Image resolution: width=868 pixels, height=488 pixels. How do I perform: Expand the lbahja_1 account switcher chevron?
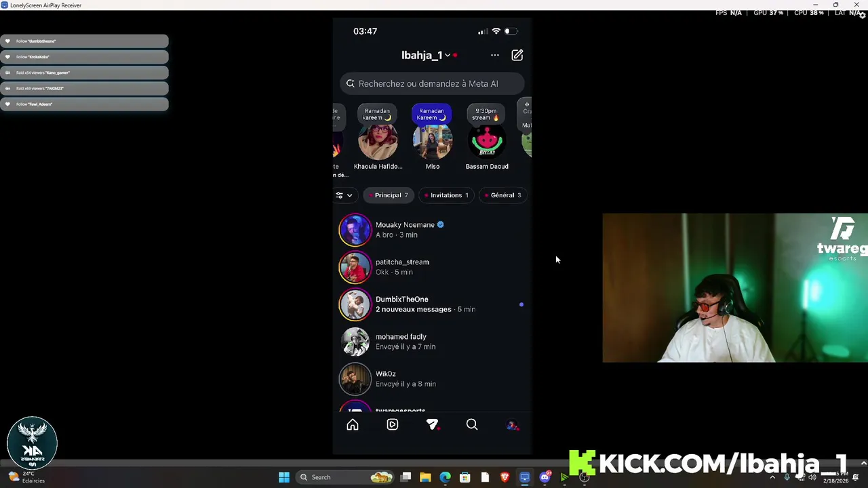tap(448, 56)
